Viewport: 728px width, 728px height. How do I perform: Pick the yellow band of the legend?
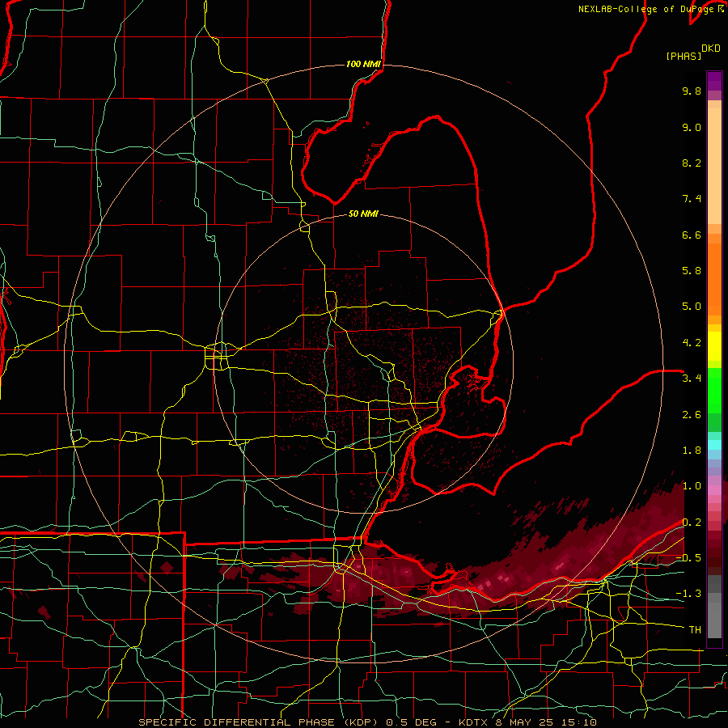[x=714, y=346]
